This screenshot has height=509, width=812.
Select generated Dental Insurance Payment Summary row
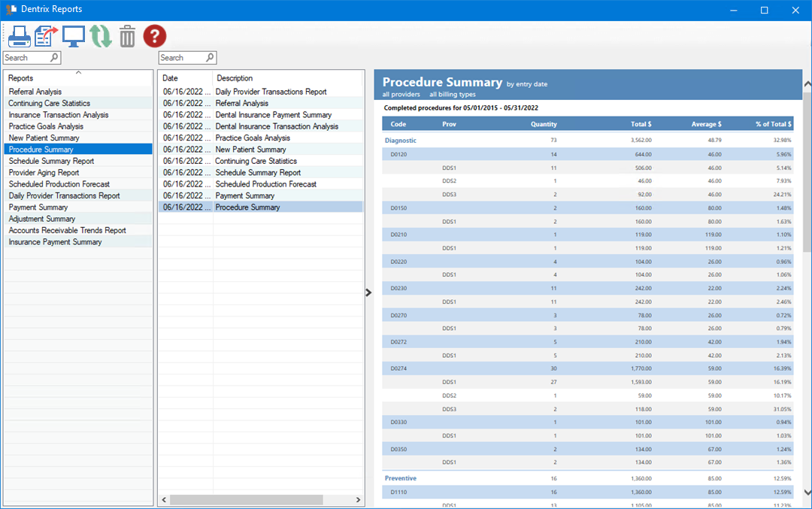click(x=273, y=115)
